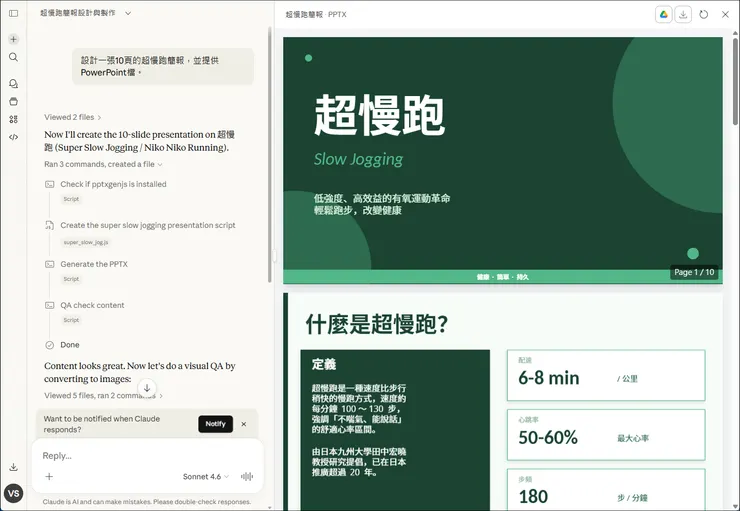Image resolution: width=740 pixels, height=511 pixels.
Task: Click the preview panel scrollbar
Action: [735, 80]
